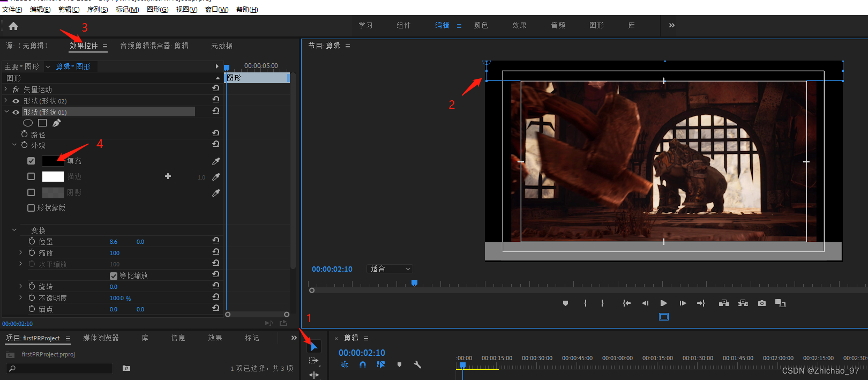Mark In point in Program monitor
This screenshot has height=380, width=868.
585,303
